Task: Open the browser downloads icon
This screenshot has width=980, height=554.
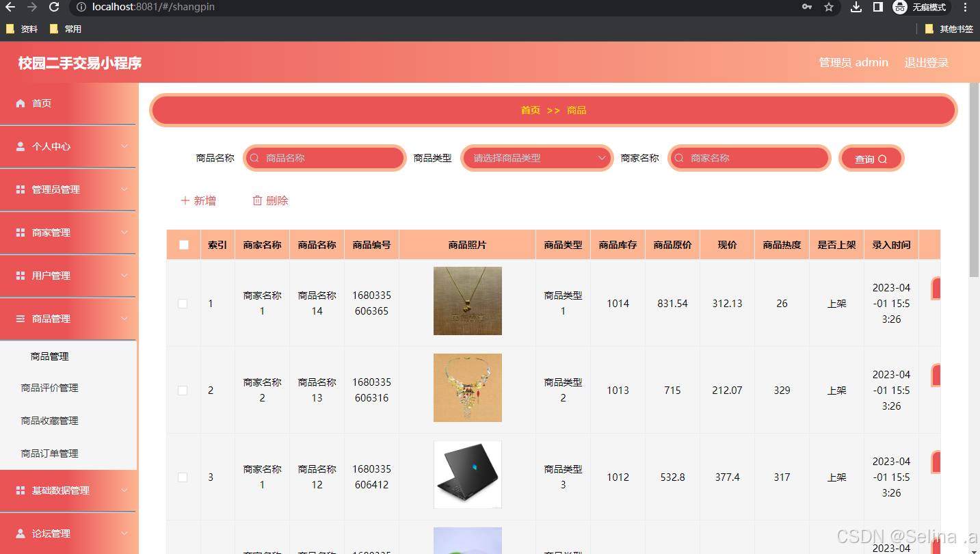Action: pos(856,7)
